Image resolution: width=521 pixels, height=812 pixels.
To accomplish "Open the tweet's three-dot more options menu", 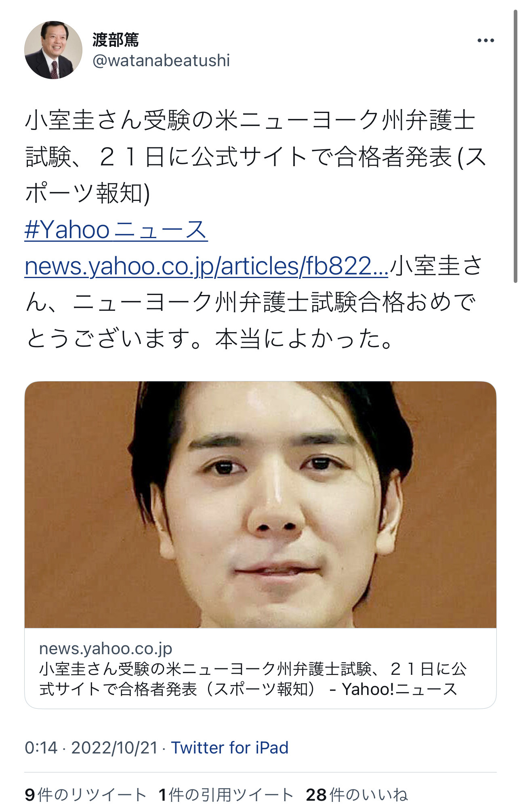I will tap(485, 40).
